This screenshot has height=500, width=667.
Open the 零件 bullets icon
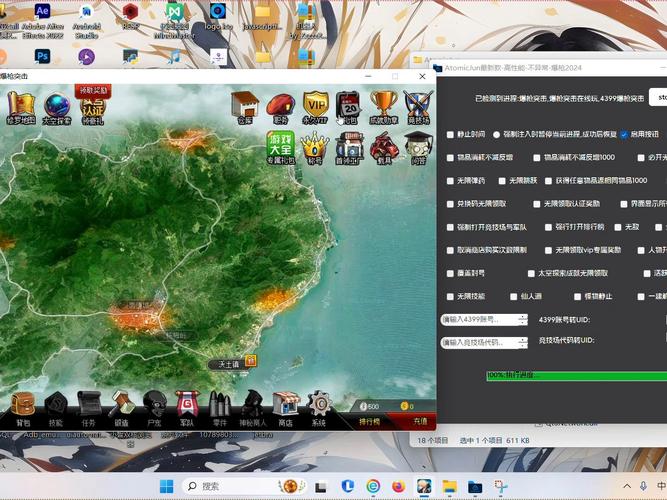[219, 409]
